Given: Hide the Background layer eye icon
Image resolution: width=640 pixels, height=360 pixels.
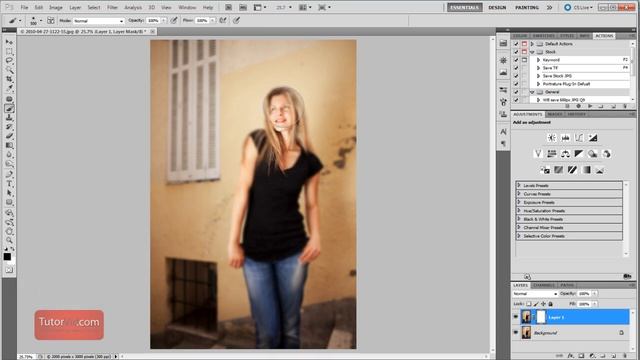Looking at the screenshot, I should point(516,333).
